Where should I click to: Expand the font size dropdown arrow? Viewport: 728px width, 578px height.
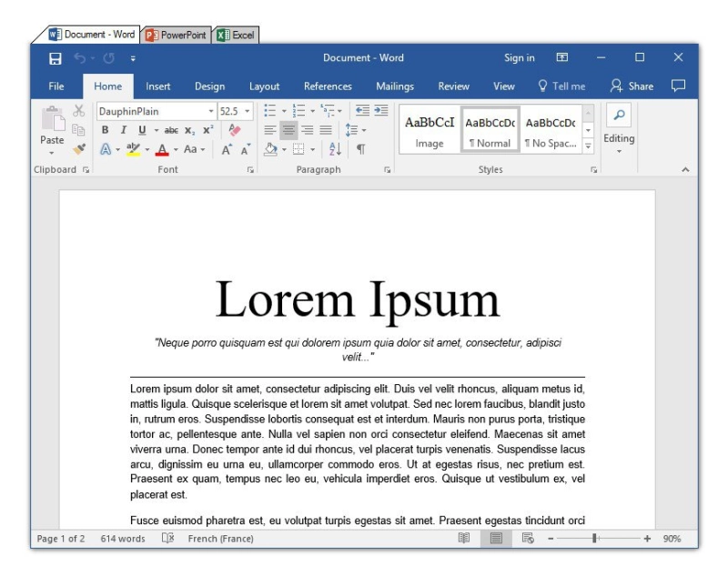tap(248, 111)
